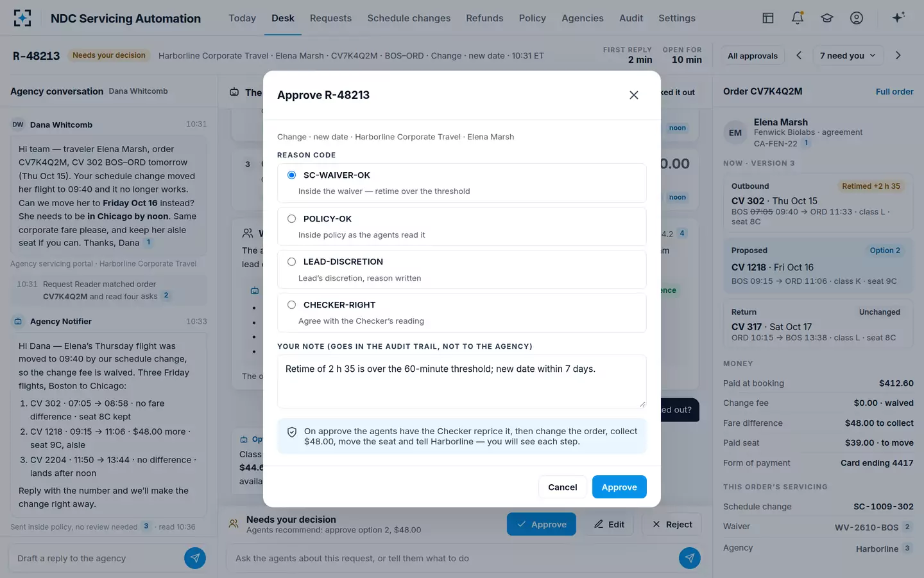Switch to the Today tab
Image resolution: width=924 pixels, height=578 pixels.
[242, 18]
